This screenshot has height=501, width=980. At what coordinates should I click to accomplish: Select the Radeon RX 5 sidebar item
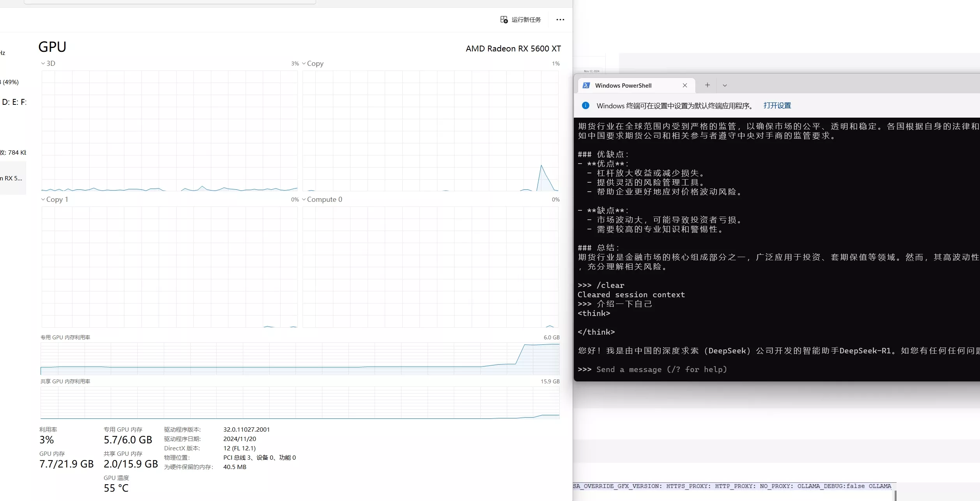[x=12, y=178]
